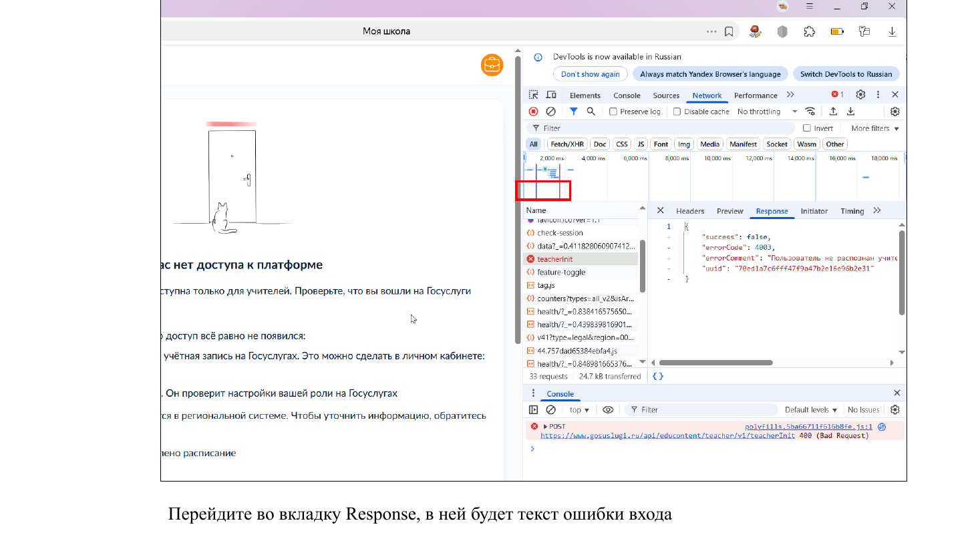Image resolution: width=980 pixels, height=551 pixels.
Task: Clear console icon
Action: point(550,409)
